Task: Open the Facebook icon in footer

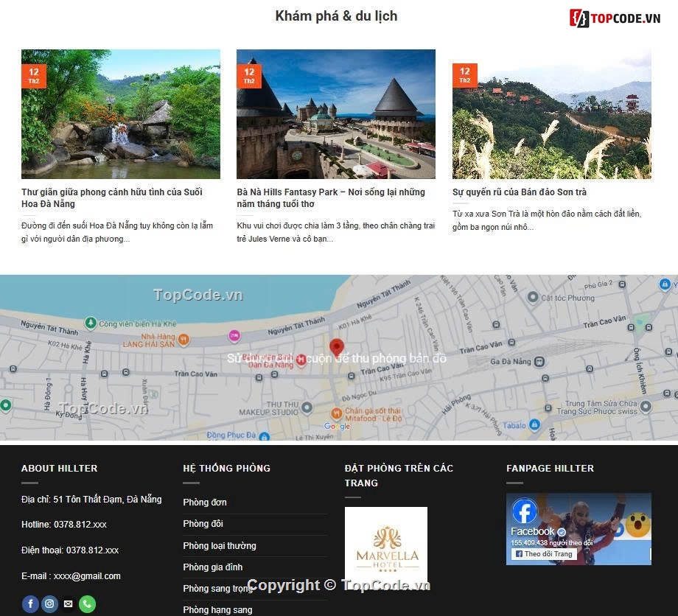Action: [30, 603]
